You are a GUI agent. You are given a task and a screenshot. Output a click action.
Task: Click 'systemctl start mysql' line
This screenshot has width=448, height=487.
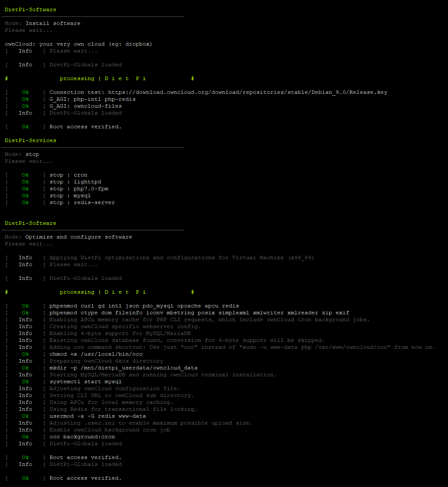(x=86, y=382)
